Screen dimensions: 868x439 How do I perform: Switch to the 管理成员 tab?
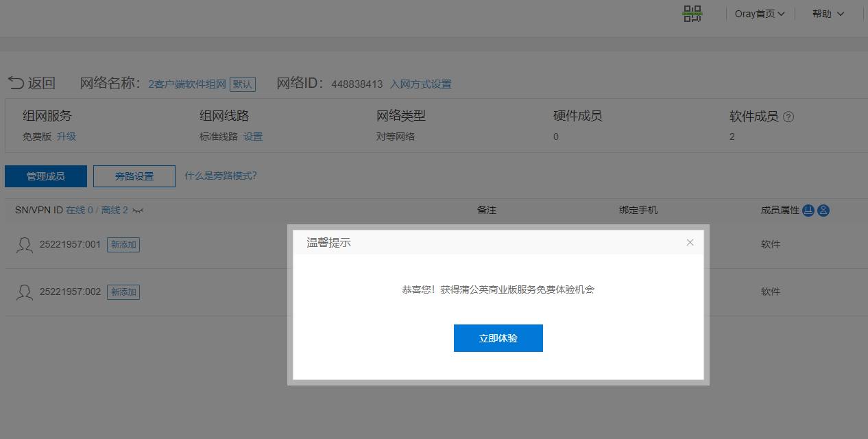(45, 176)
